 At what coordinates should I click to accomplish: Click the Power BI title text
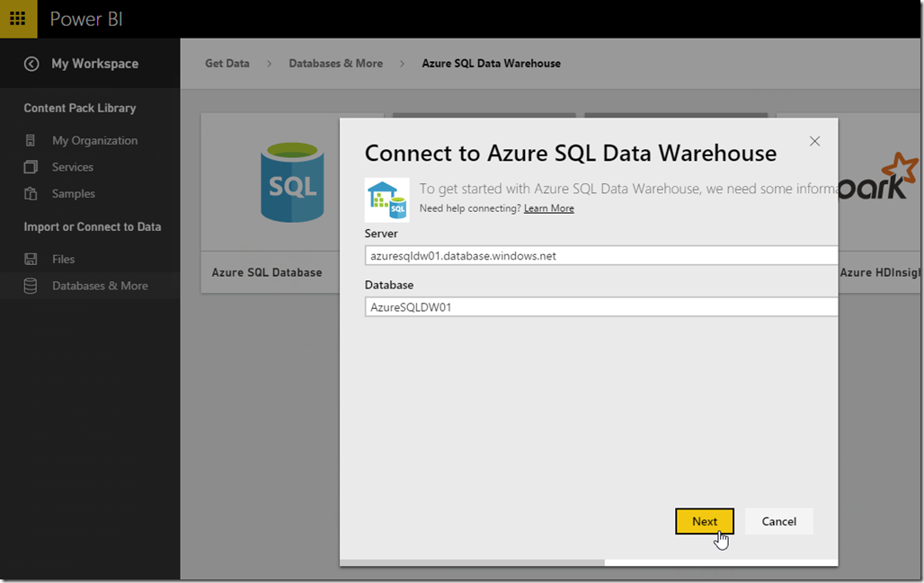click(x=86, y=19)
